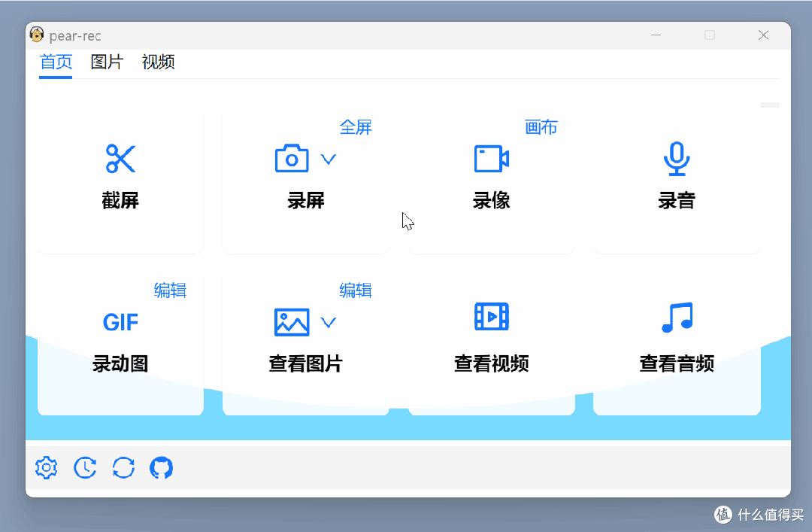812x532 pixels.
Task: Select the 截屏 screenshot scissors icon
Action: pyautogui.click(x=120, y=159)
